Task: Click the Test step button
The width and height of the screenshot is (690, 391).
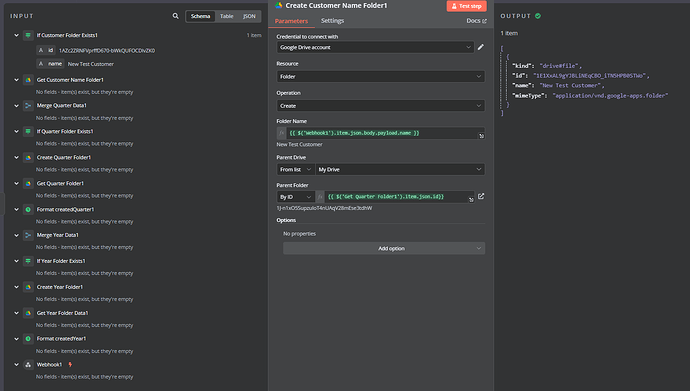Action: click(466, 6)
